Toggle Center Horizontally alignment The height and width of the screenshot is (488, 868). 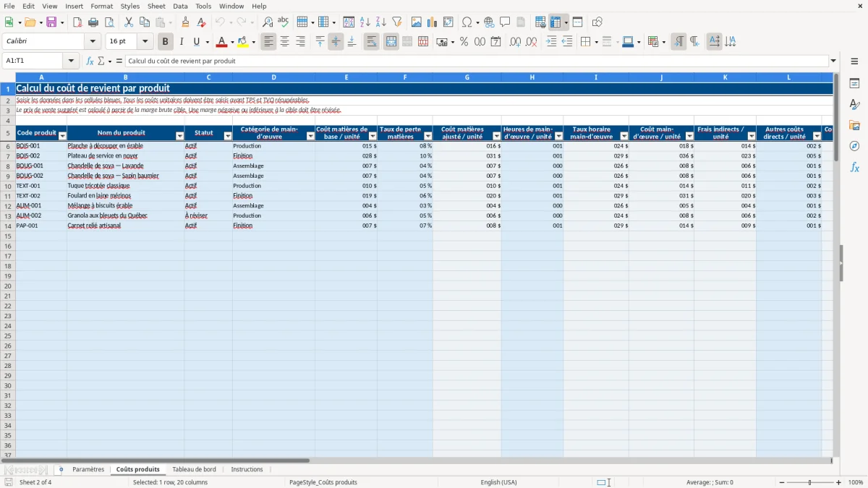(284, 42)
